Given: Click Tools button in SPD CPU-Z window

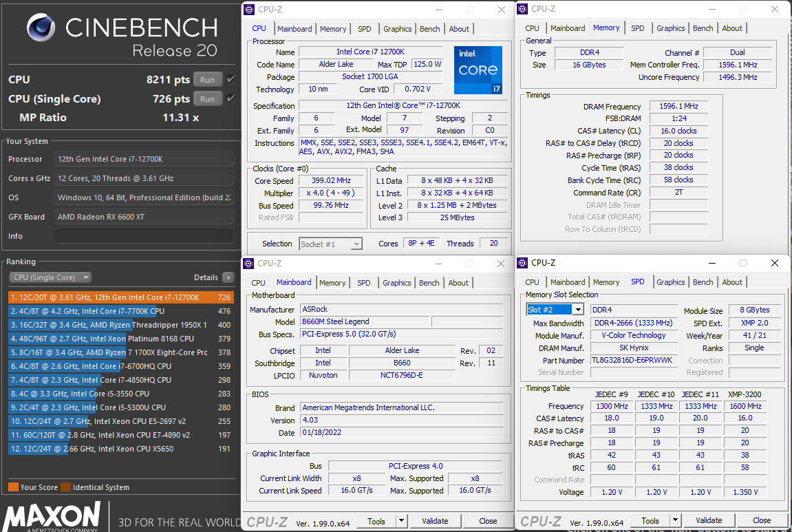Looking at the screenshot, I should click(650, 520).
